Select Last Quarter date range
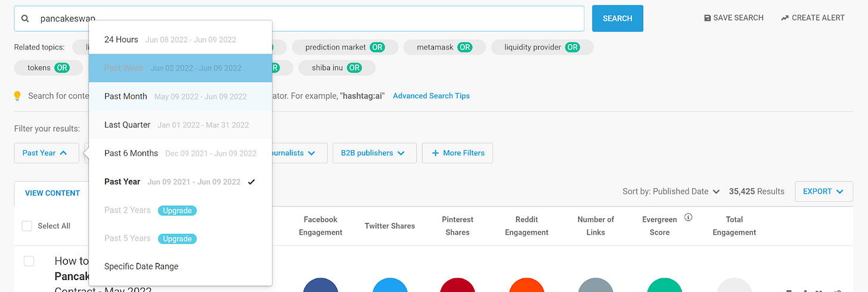 tap(181, 125)
